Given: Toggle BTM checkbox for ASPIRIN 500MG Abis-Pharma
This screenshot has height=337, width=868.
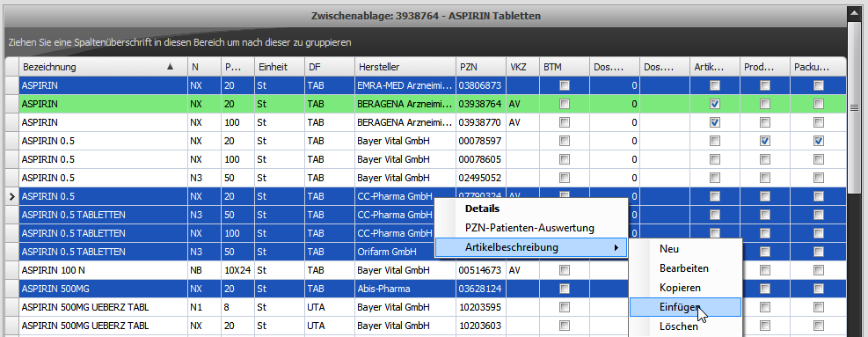Looking at the screenshot, I should (x=564, y=289).
